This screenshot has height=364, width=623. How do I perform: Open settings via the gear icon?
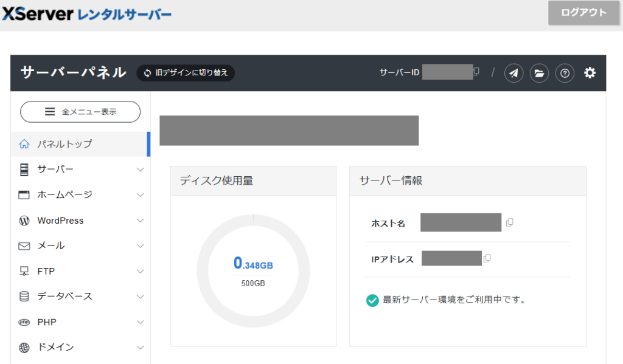pos(590,73)
